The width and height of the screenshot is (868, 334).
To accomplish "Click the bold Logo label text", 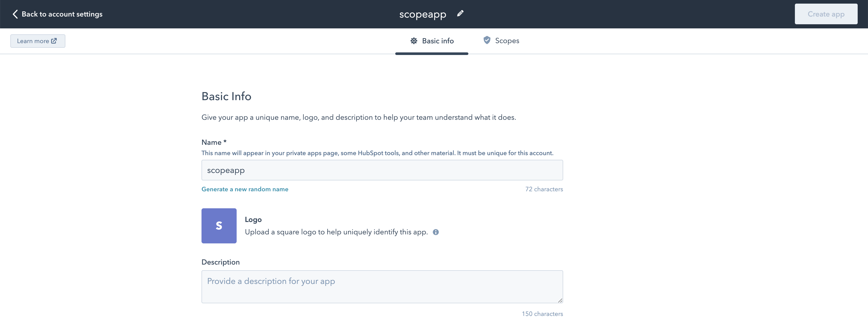I will coord(253,219).
